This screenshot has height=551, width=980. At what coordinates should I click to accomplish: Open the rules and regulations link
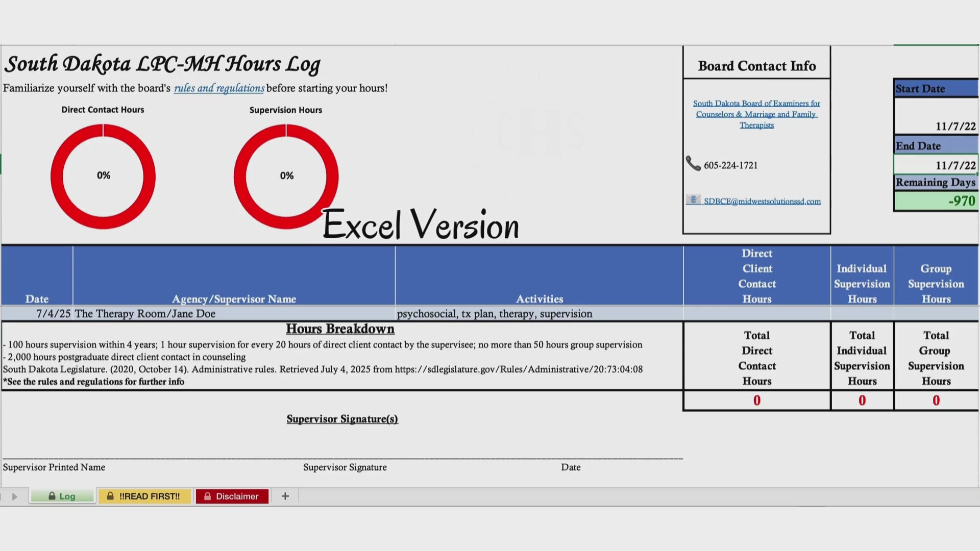pos(219,88)
